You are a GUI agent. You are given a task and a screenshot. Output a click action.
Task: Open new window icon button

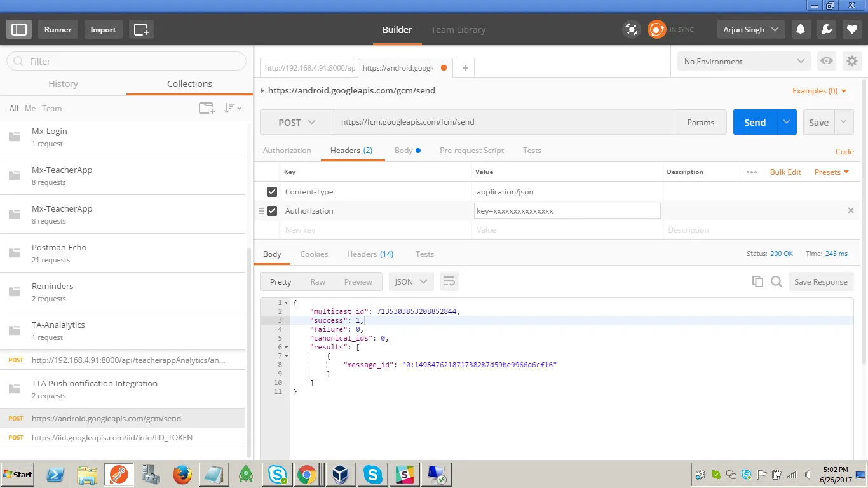click(141, 29)
